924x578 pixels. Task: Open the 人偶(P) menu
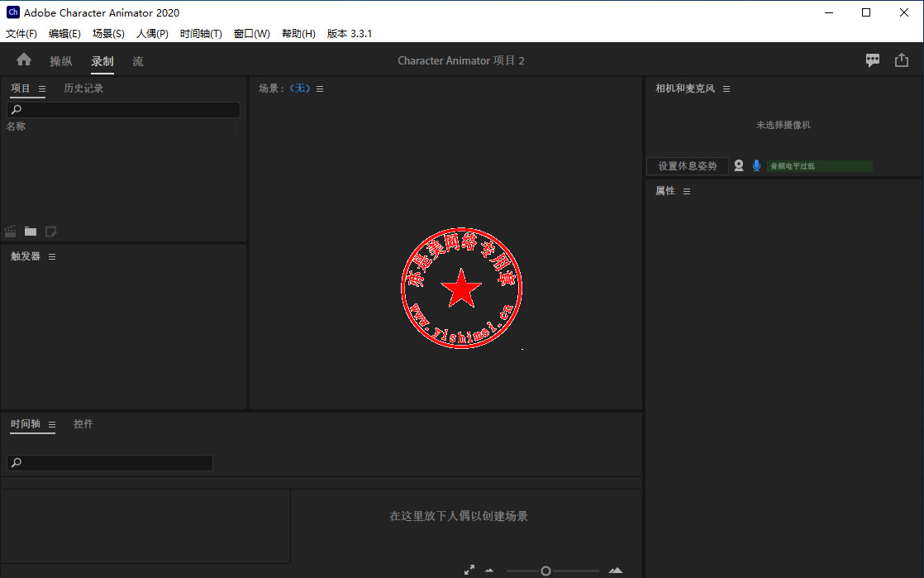[153, 34]
